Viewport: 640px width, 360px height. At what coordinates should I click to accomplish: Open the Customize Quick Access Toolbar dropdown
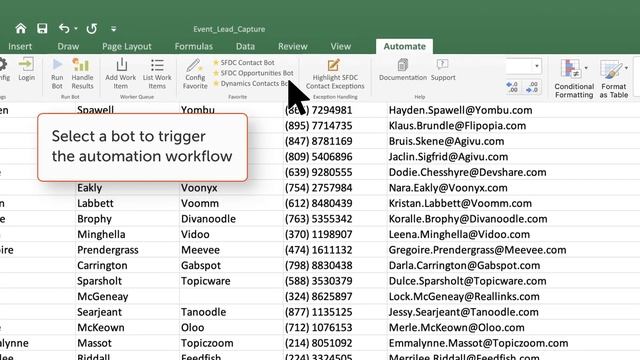tap(113, 29)
